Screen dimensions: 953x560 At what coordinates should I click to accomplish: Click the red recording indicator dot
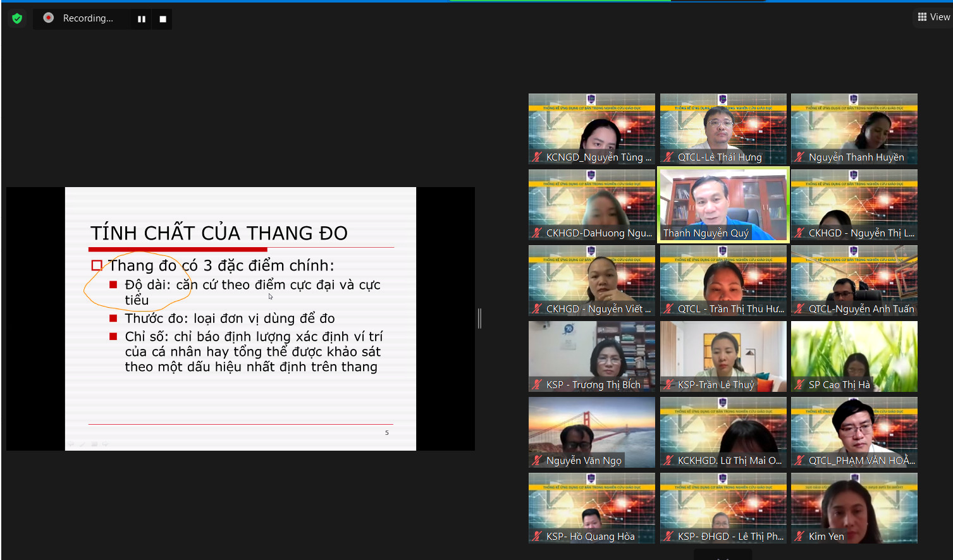(48, 18)
